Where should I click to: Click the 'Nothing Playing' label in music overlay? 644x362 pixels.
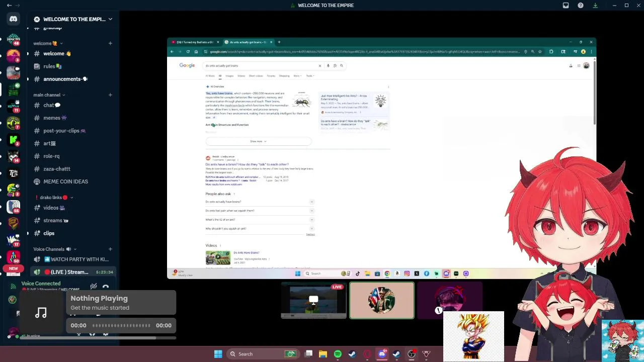point(99,298)
